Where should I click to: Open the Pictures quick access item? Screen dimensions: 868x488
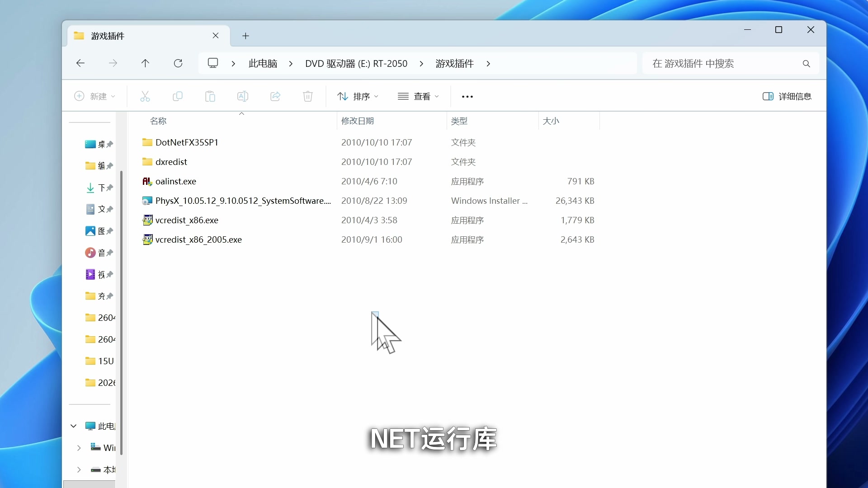(x=99, y=231)
